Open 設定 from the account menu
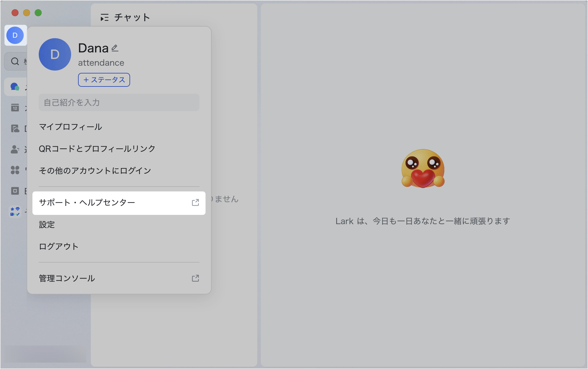 pyautogui.click(x=47, y=225)
